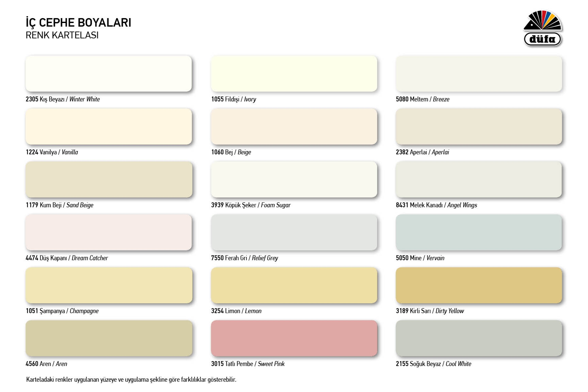Choose the Vervain (Mine) color swatch
Screen dimensions: 588x392
pos(479,232)
